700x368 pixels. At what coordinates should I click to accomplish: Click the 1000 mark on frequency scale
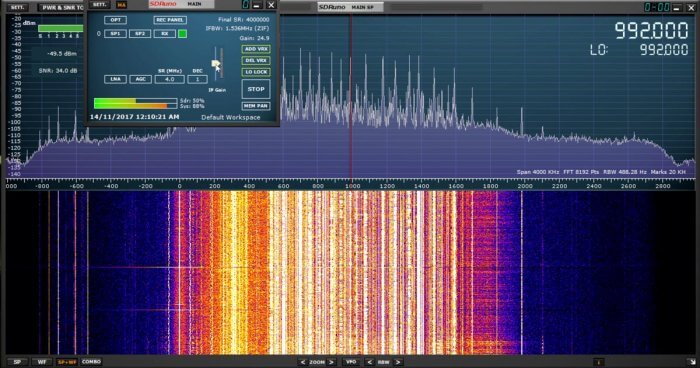click(x=352, y=186)
